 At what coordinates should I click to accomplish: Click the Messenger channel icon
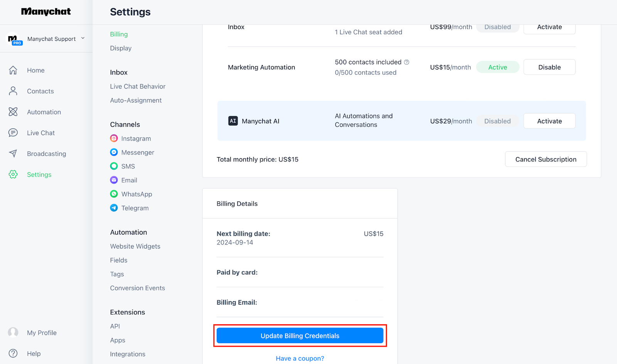[x=114, y=152]
